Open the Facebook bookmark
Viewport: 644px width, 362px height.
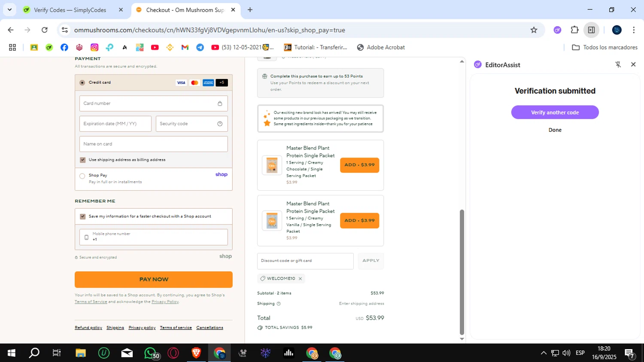point(64,48)
